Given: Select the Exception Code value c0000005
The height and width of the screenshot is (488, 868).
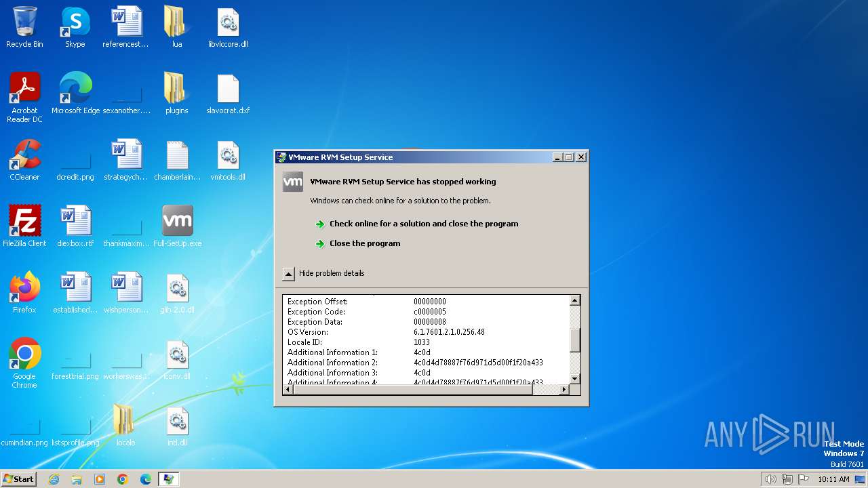Looking at the screenshot, I should tap(430, 312).
